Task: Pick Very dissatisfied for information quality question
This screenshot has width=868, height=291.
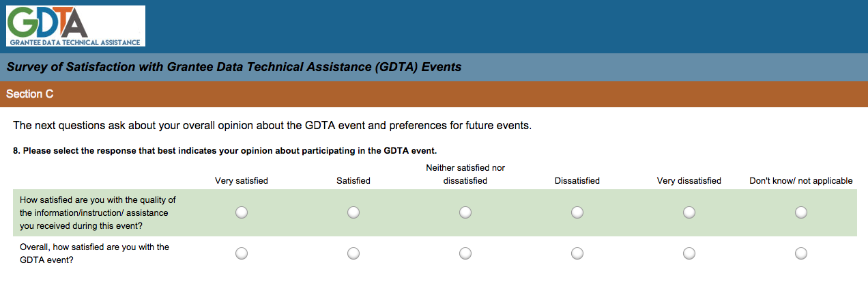Action: (689, 212)
